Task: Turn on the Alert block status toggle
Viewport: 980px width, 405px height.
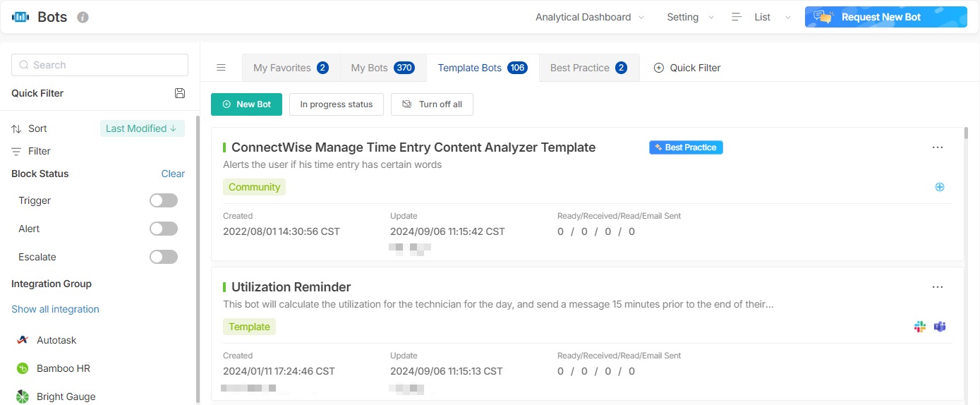Action: click(164, 229)
